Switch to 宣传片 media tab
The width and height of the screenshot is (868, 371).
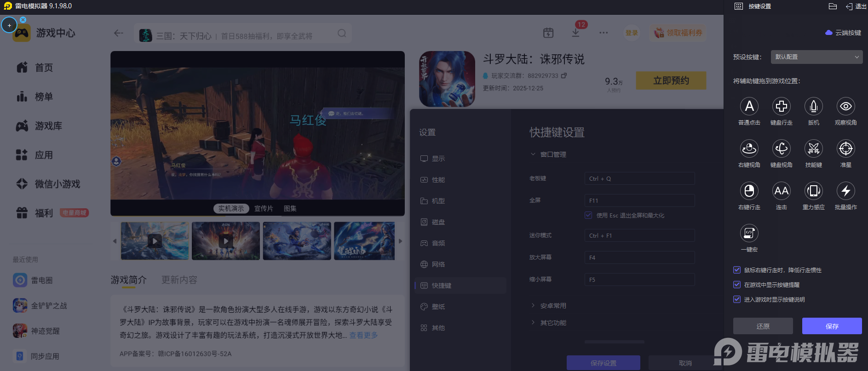click(x=264, y=209)
